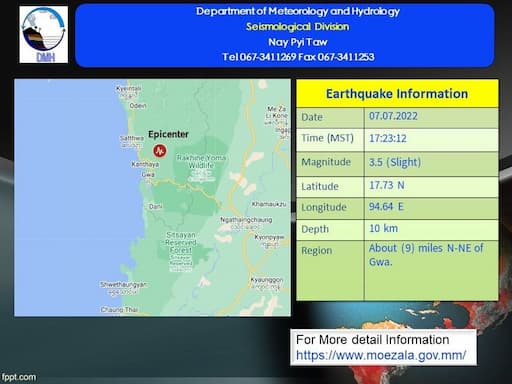Click the fppt.com watermark text

pos(19,377)
